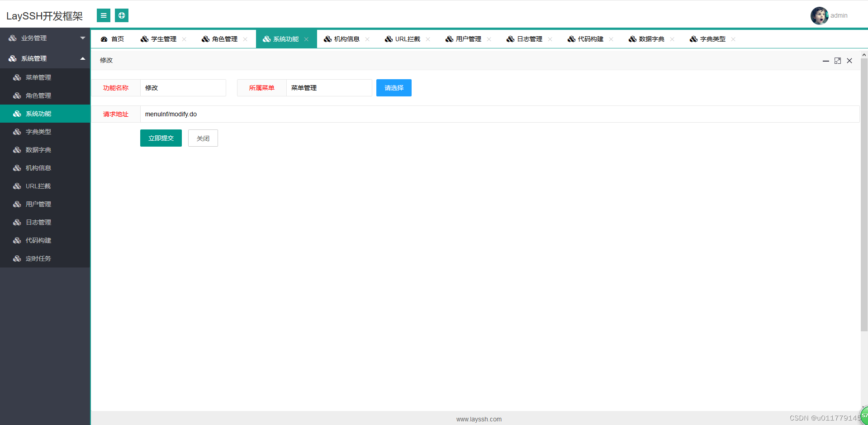
Task: Click the 关闭 button
Action: click(203, 138)
